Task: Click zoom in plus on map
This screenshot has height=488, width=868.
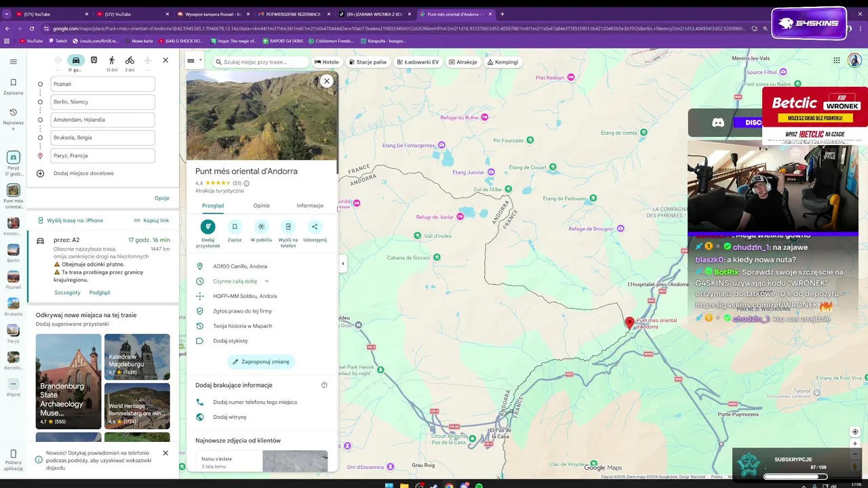Action: click(855, 444)
